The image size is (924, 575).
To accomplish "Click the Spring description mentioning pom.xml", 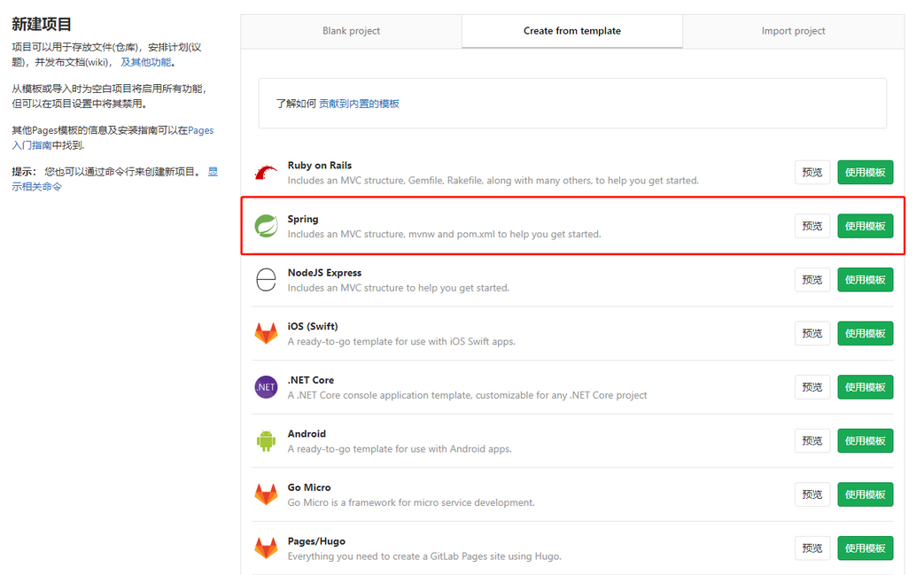I will 445,234.
